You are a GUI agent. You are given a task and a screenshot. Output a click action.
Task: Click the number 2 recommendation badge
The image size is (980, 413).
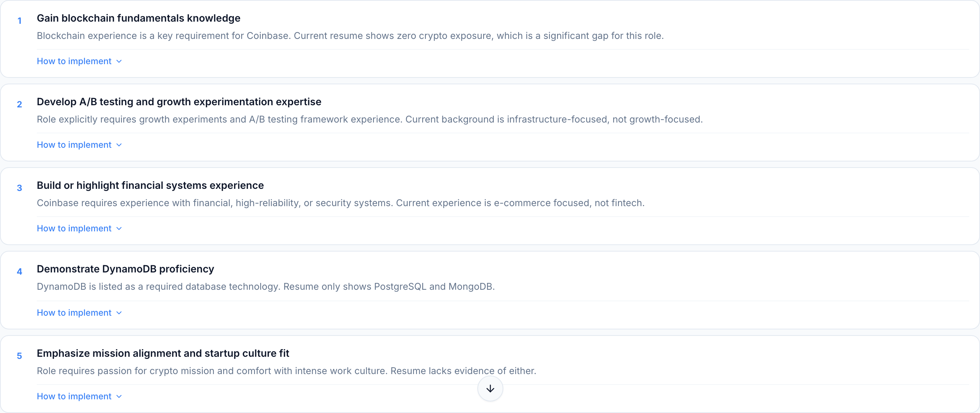point(19,104)
